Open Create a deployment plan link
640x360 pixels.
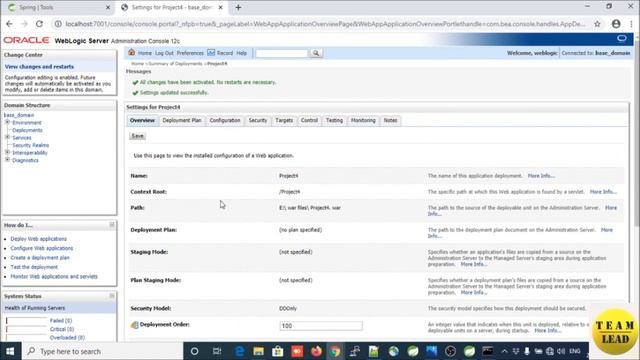(x=40, y=258)
